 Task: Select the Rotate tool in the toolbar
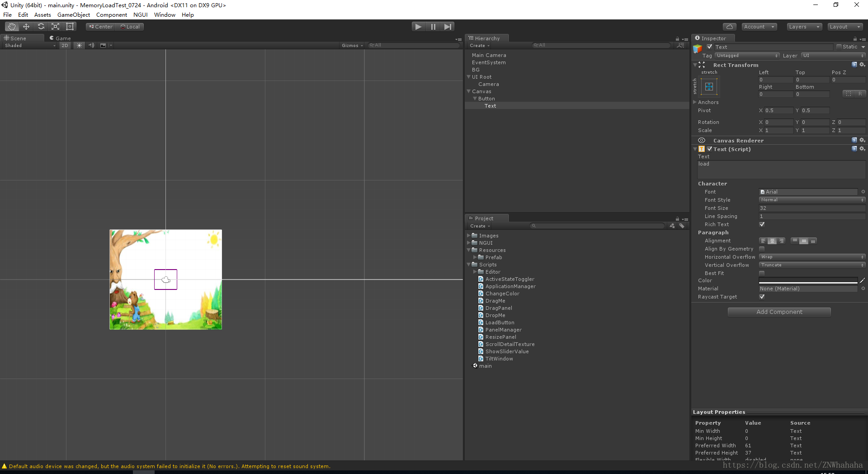coord(41,27)
